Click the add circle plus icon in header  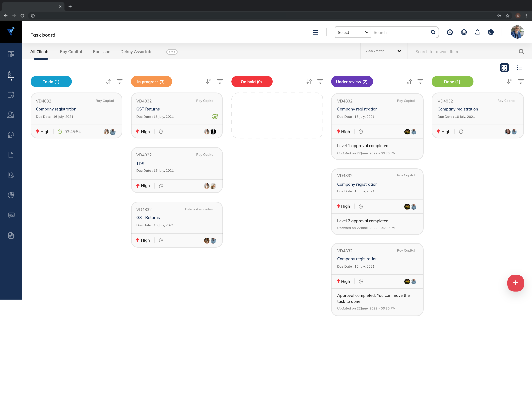(x=450, y=32)
